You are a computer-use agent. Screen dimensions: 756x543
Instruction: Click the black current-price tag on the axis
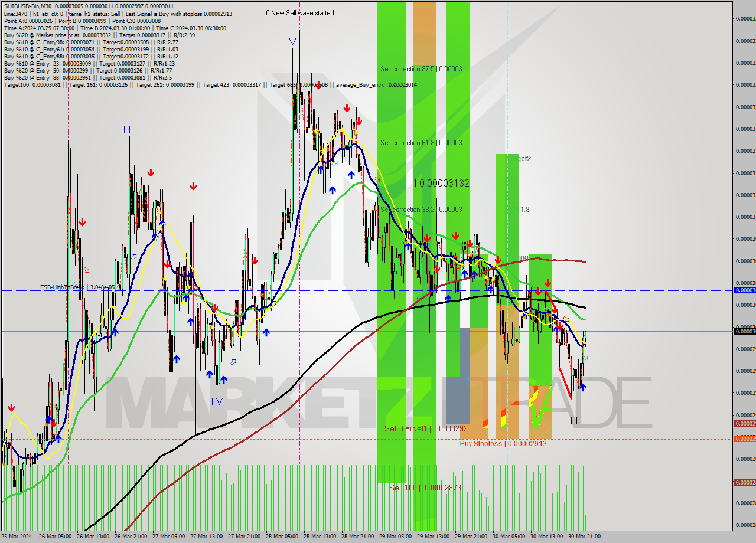click(x=744, y=331)
